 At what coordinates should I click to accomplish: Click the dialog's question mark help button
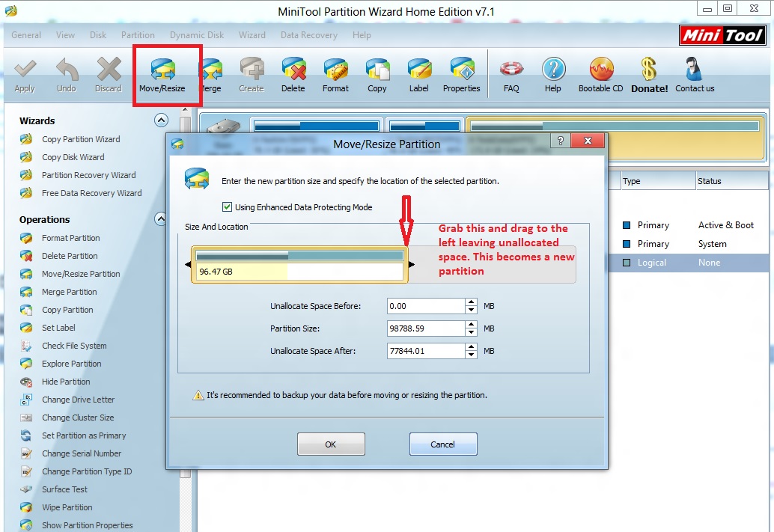point(560,141)
